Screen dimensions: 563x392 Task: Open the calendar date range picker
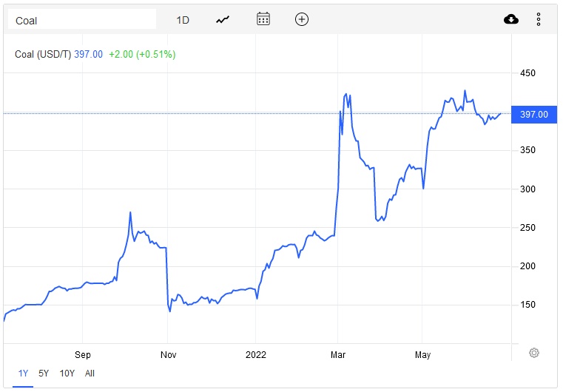tap(263, 19)
